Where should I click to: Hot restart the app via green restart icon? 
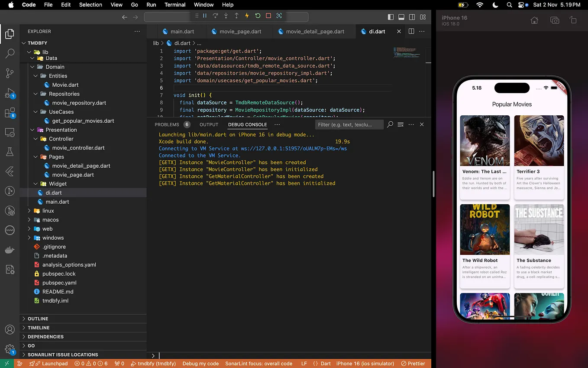coord(257,16)
